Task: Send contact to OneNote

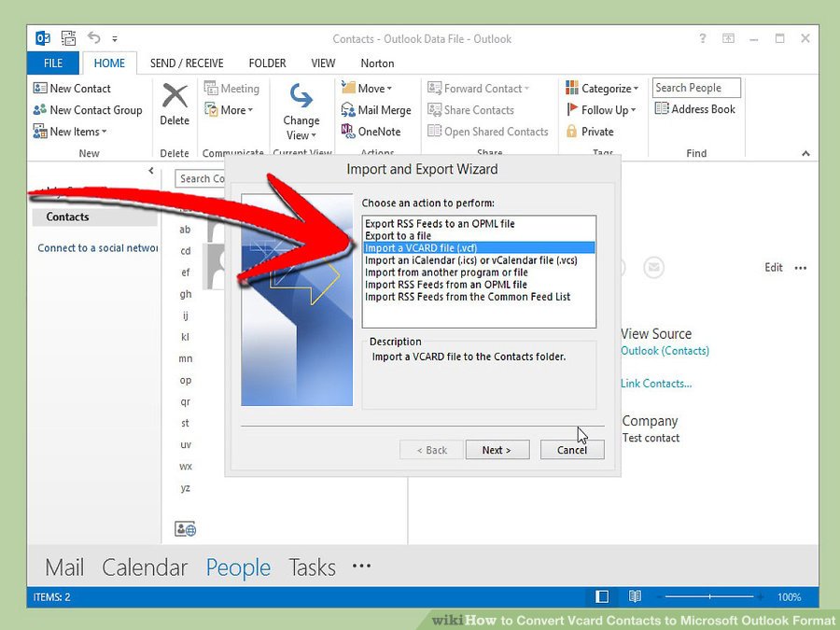Action: coord(348,132)
